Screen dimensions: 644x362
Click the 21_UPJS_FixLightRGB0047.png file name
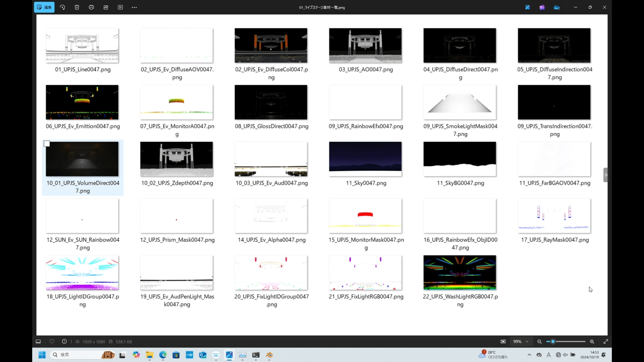[366, 297]
